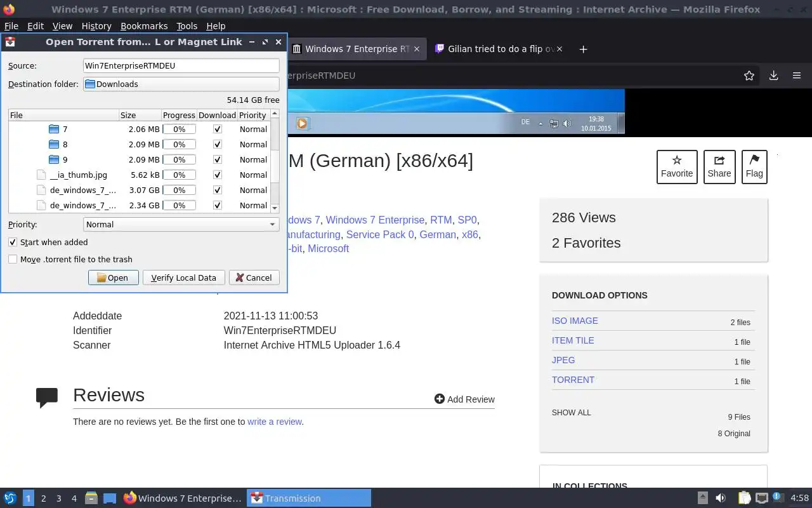Uncheck Download for folder 9
This screenshot has height=508, width=812.
tap(218, 159)
